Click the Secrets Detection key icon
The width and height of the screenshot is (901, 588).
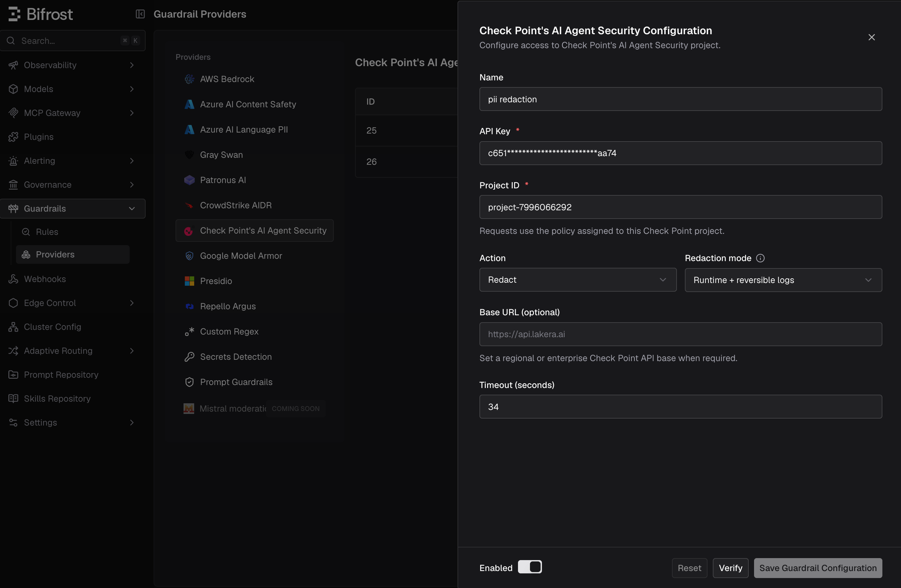click(189, 357)
